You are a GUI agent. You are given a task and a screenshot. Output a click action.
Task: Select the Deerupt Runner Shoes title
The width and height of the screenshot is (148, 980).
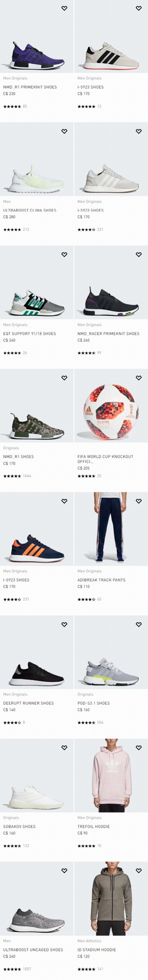(29, 703)
